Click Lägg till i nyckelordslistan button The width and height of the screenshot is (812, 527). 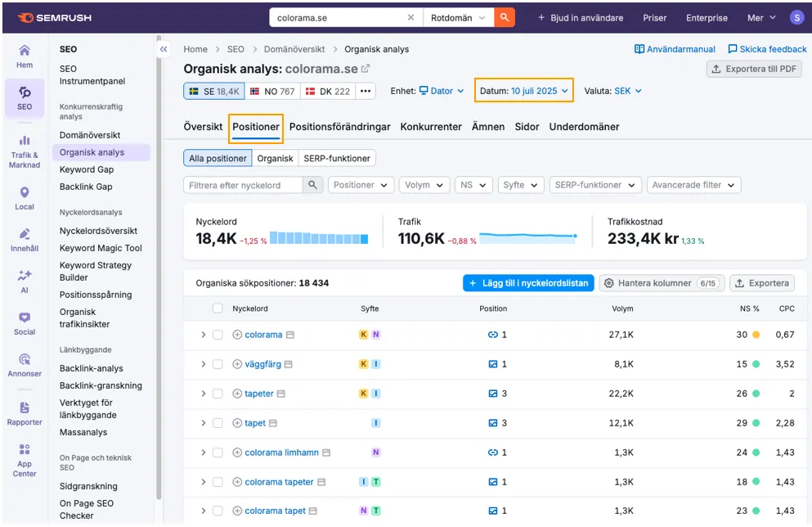[x=528, y=283]
